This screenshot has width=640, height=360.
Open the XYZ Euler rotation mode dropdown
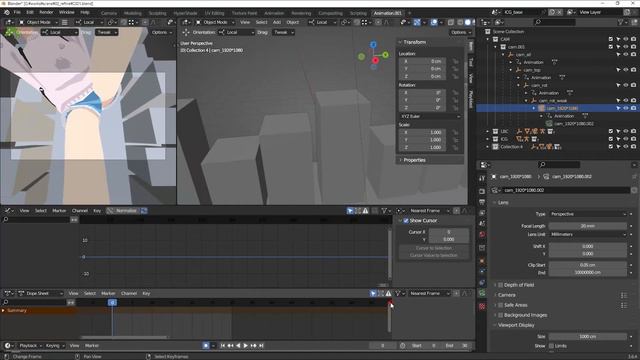click(430, 116)
